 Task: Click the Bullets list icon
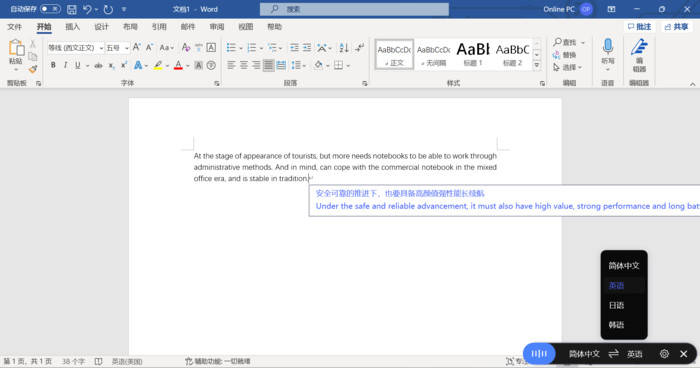(x=231, y=47)
